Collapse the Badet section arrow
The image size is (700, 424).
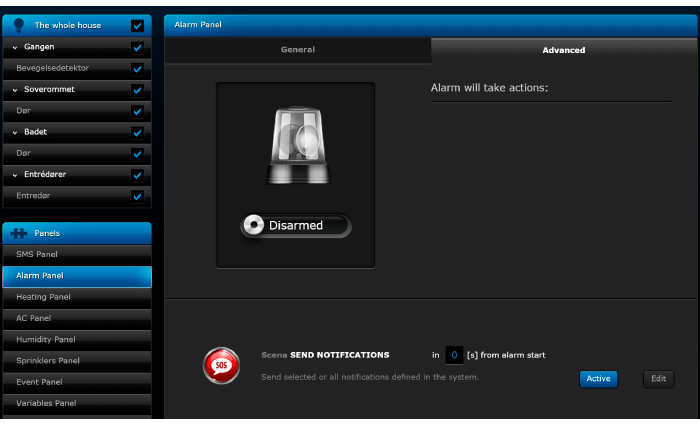tap(16, 132)
